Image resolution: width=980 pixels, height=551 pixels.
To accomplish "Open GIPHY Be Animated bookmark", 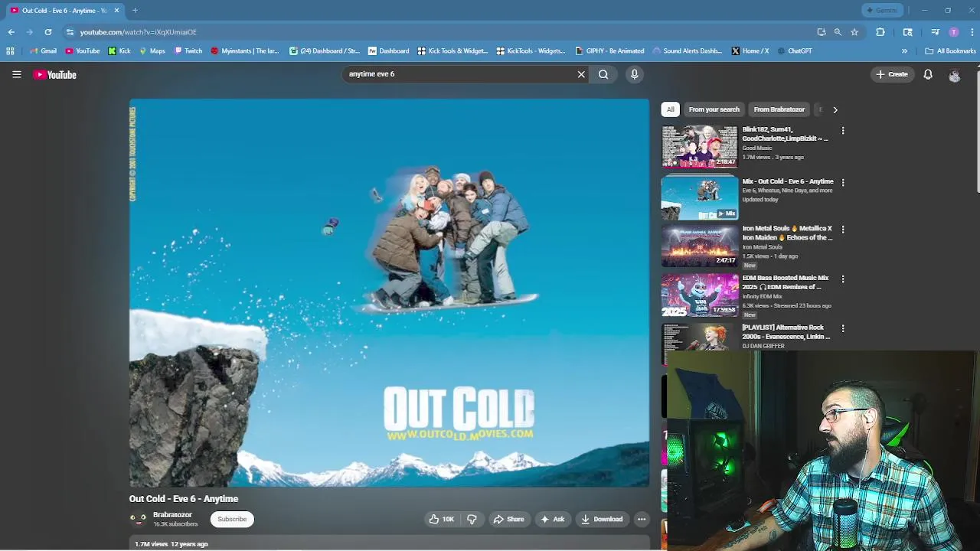I will (609, 51).
